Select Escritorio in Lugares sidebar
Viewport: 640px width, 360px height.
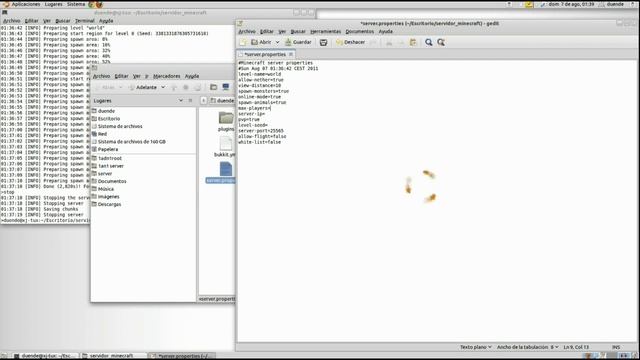[109, 119]
